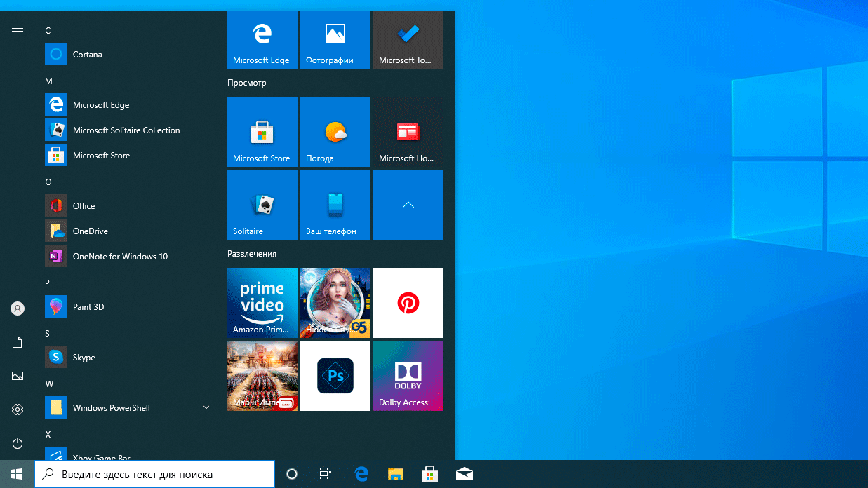Image resolution: width=868 pixels, height=488 pixels.
Task: Open the Ваш телефон tile
Action: click(x=335, y=205)
